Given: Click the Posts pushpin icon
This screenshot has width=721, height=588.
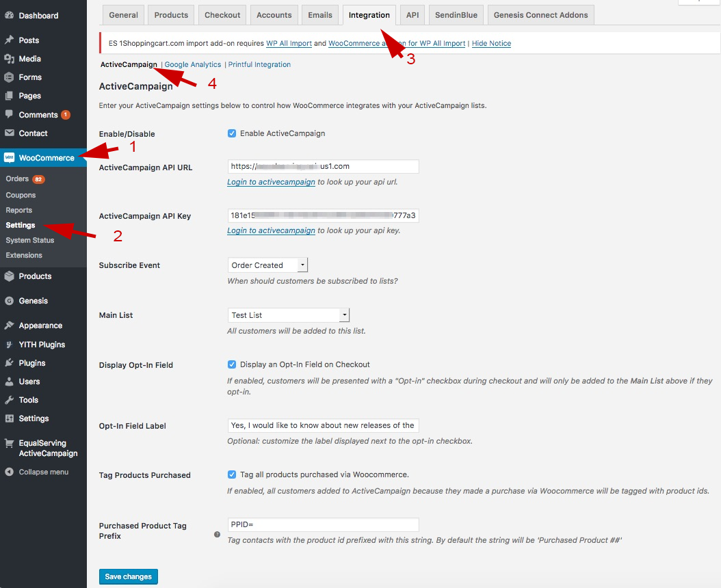Looking at the screenshot, I should click(9, 40).
